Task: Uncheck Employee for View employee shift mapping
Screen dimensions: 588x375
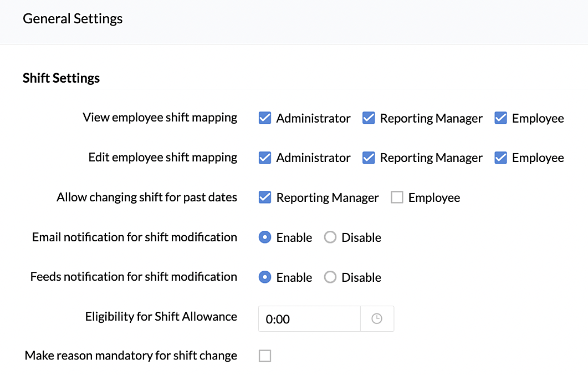Action: 501,118
